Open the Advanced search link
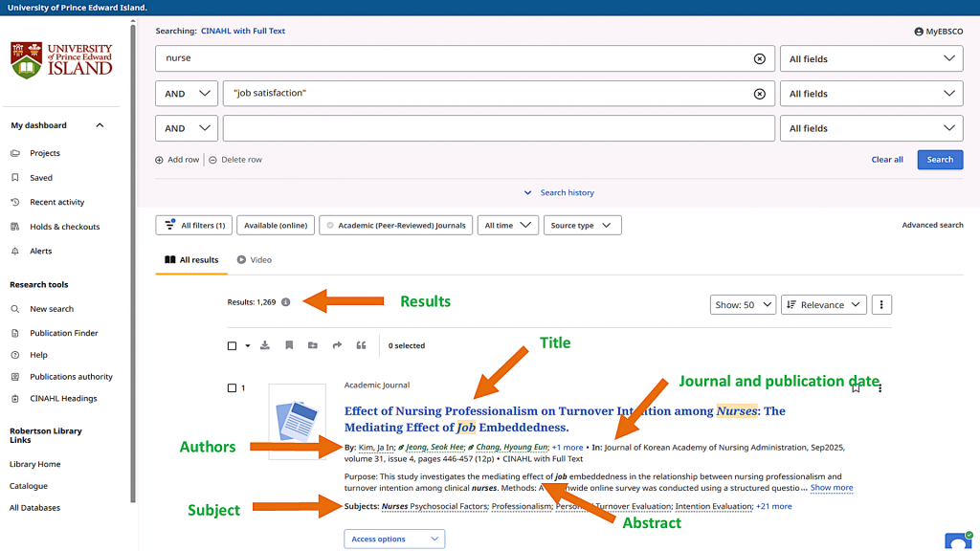This screenshot has height=551, width=980. 932,226
